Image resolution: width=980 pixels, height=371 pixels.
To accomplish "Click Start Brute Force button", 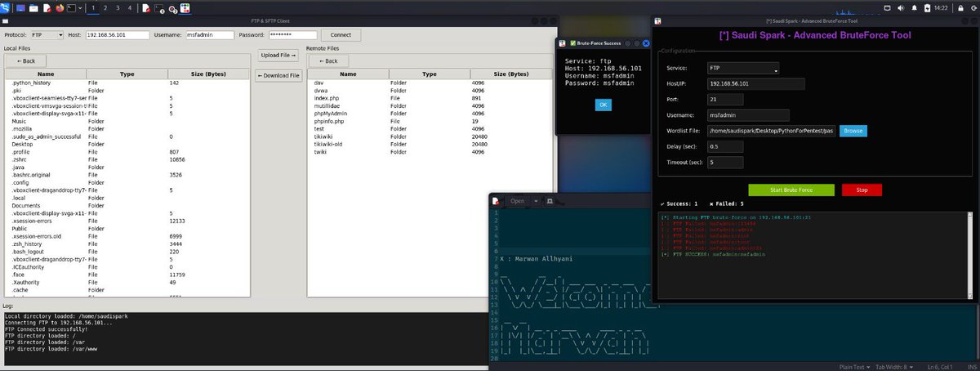I will pos(791,190).
